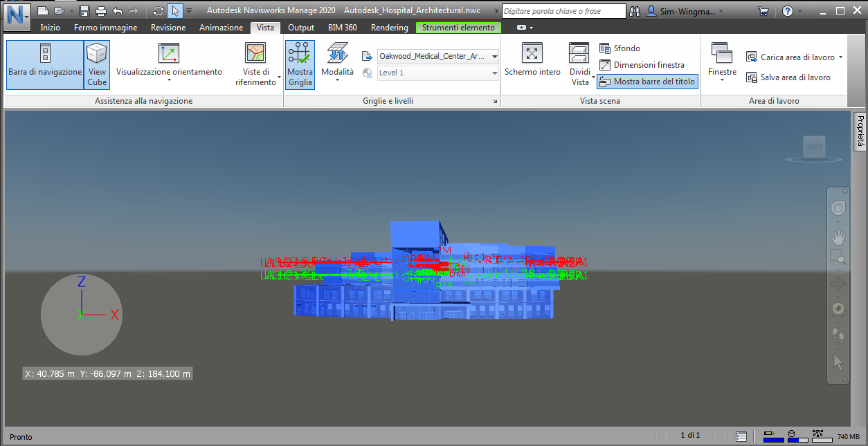Select the Strumenti elemento contextual tab
Viewport: 868px width, 446px height.
(459, 28)
